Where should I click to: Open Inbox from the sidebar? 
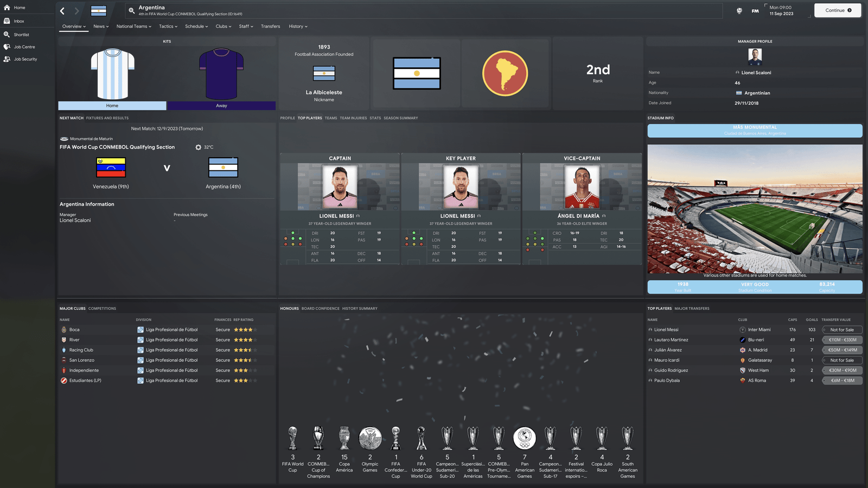point(7,21)
